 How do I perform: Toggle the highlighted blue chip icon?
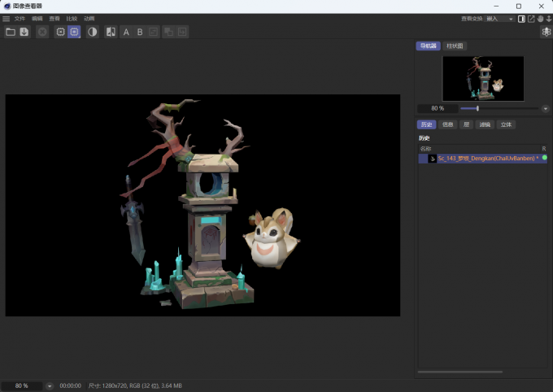[x=74, y=32]
